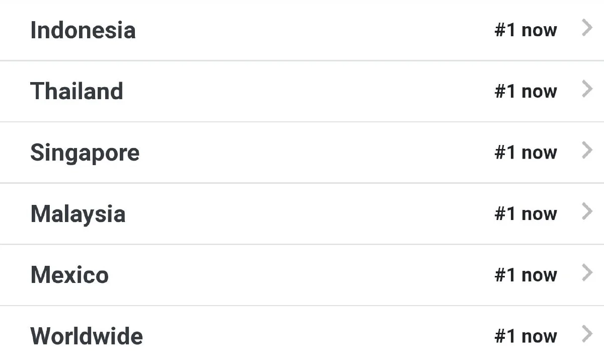Tap the arrow on Mexico row
This screenshot has height=364, width=604.
(x=587, y=273)
